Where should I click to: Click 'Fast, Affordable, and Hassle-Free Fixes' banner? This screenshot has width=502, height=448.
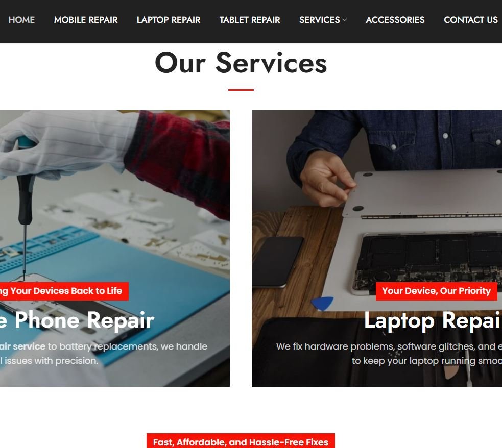(x=241, y=441)
